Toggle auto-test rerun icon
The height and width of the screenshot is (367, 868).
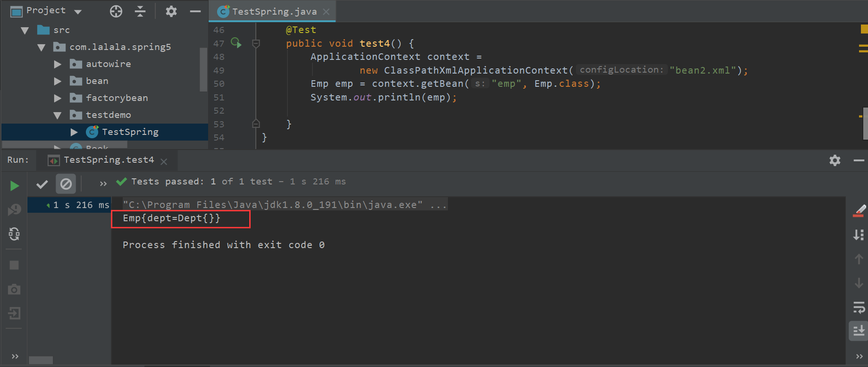[14, 234]
